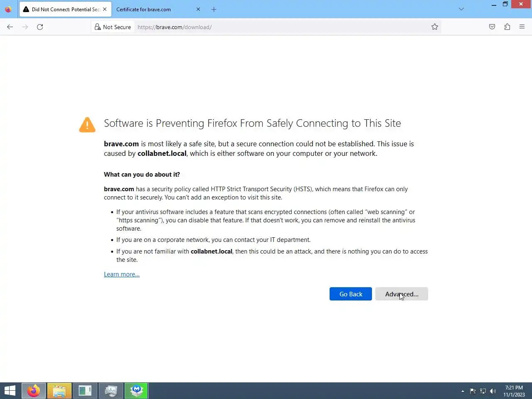Screen dimensions: 532x399
Task: Open the Extensions puzzle icon
Action: (x=507, y=27)
